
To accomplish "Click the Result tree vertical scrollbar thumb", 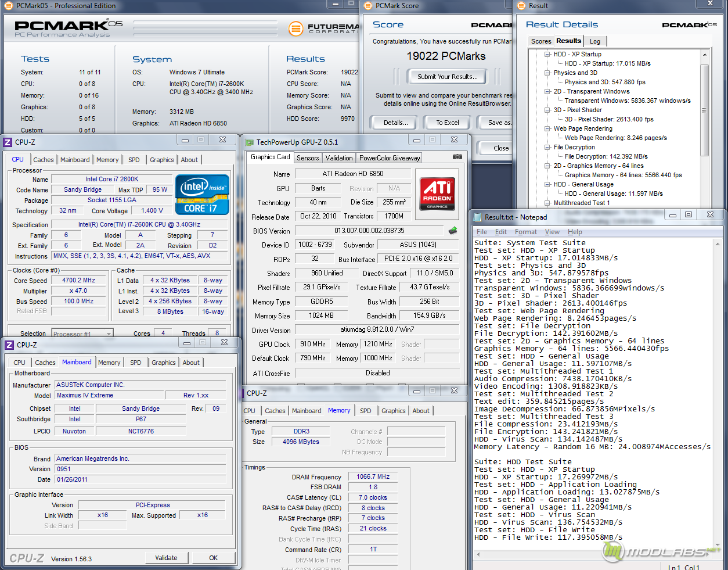I will pyautogui.click(x=705, y=110).
